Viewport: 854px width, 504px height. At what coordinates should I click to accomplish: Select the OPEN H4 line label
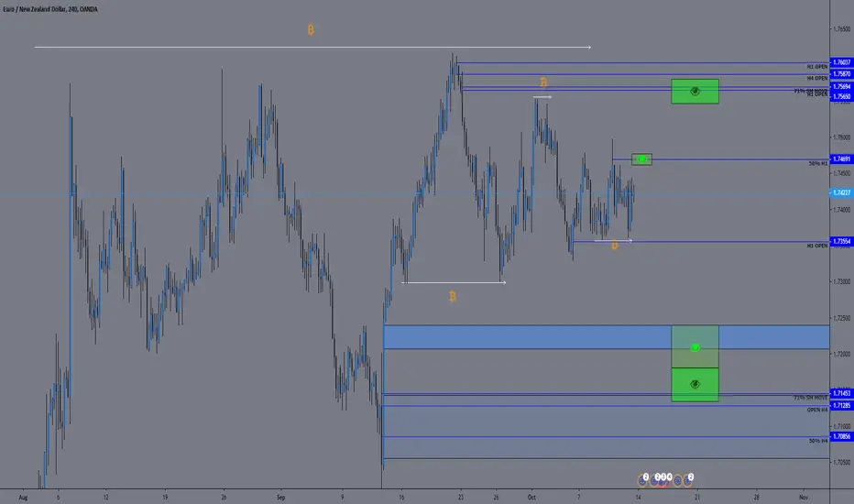817,410
